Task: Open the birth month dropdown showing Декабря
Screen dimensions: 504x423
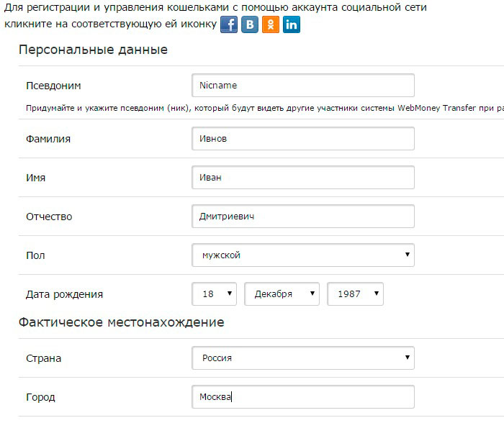Action: (282, 294)
